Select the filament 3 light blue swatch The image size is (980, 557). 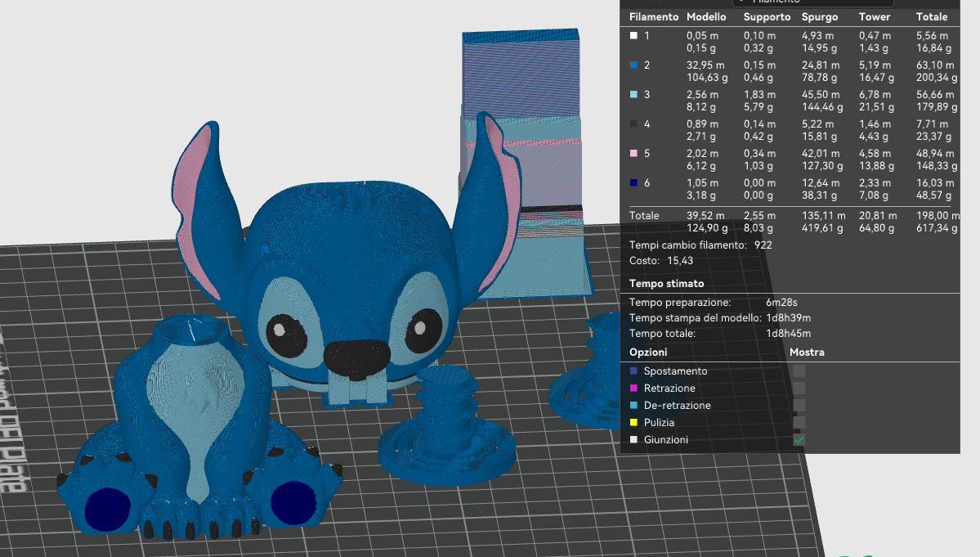(633, 94)
